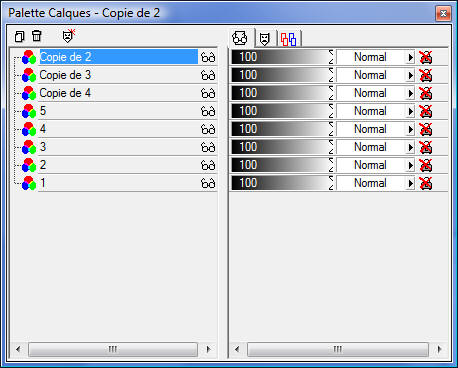Click the raster icon of layer 5
The height and width of the screenshot is (368, 458).
pyautogui.click(x=29, y=111)
